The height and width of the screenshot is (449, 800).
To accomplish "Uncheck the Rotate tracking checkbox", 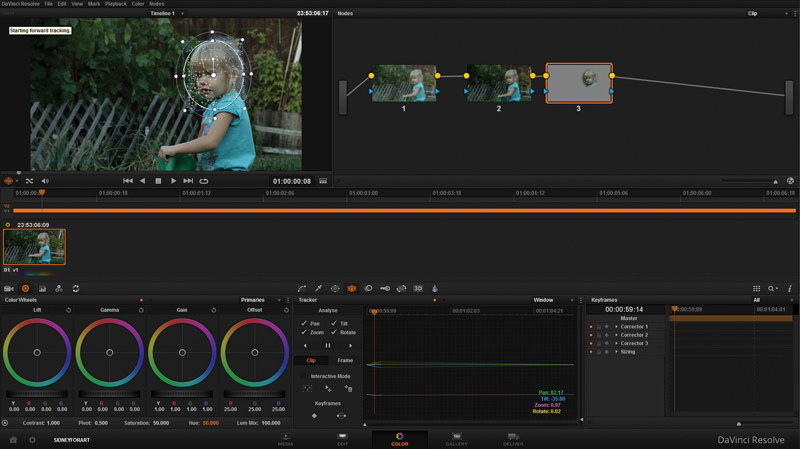I will coord(334,332).
